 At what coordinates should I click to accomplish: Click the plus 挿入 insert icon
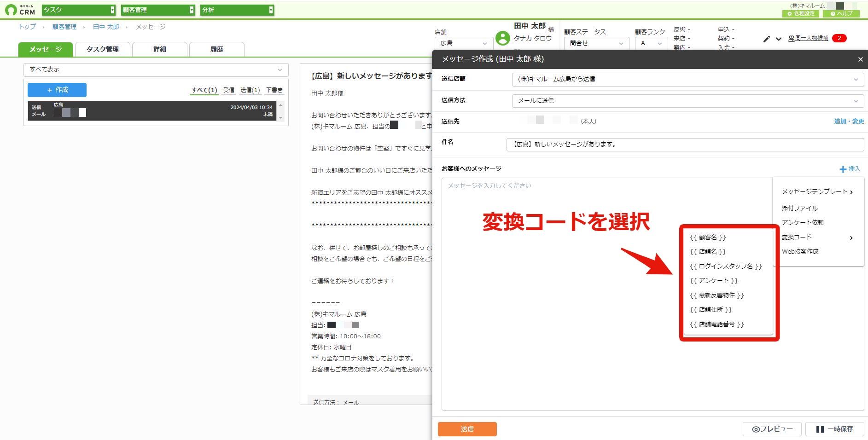tap(843, 169)
